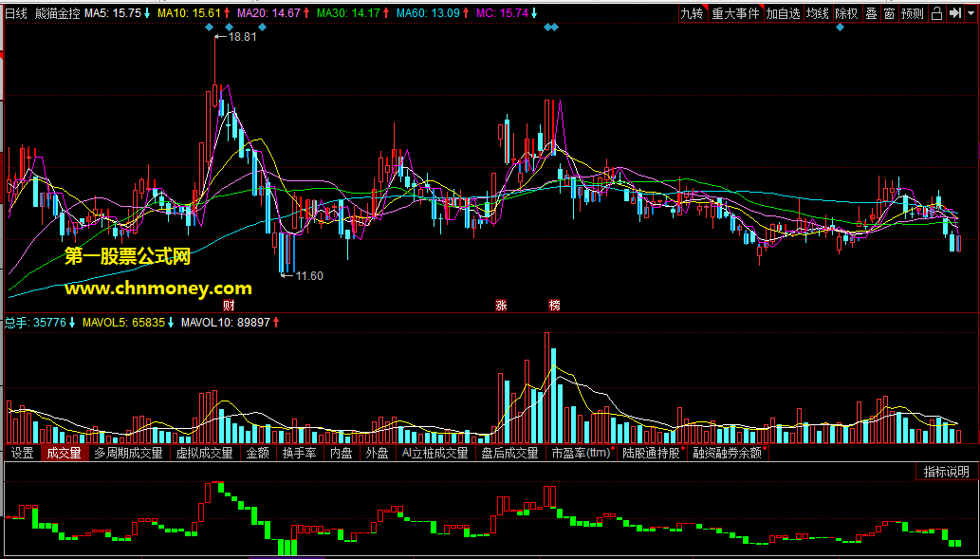Image resolution: width=980 pixels, height=559 pixels.
Task: Select the 成交量 volume tab
Action: coord(64,453)
